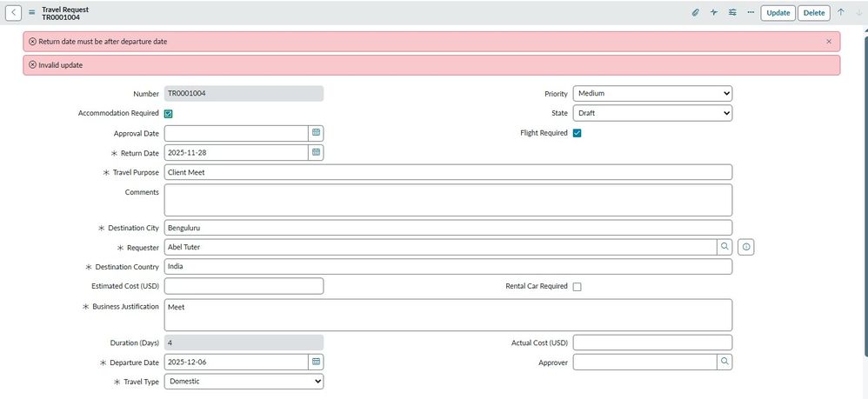This screenshot has height=399, width=868.
Task: Open the Return Date calendar picker
Action: click(x=317, y=152)
